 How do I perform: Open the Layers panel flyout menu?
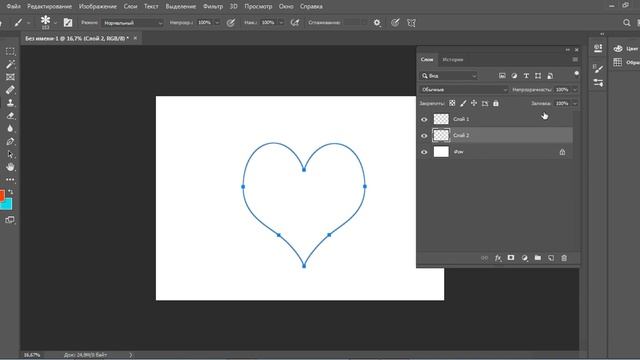point(575,60)
